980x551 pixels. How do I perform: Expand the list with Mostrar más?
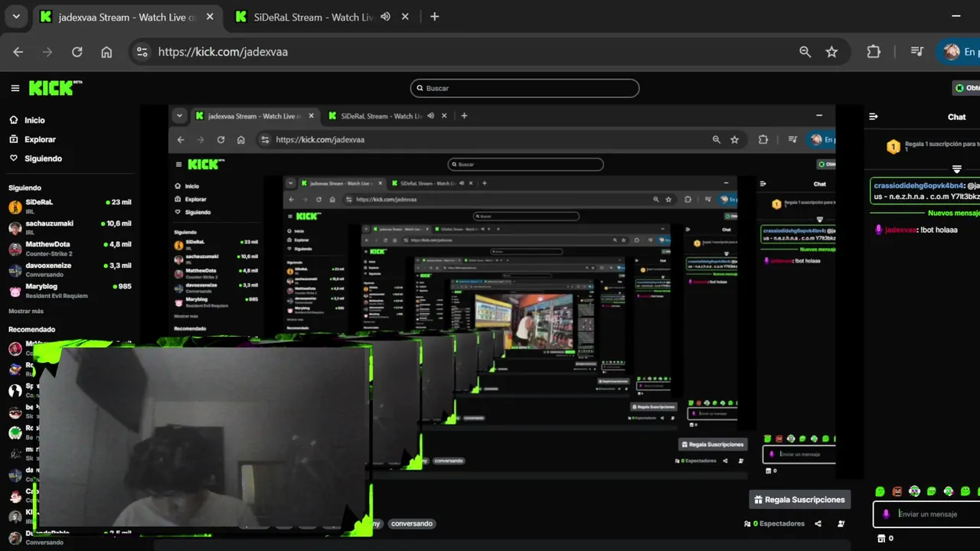tap(26, 311)
